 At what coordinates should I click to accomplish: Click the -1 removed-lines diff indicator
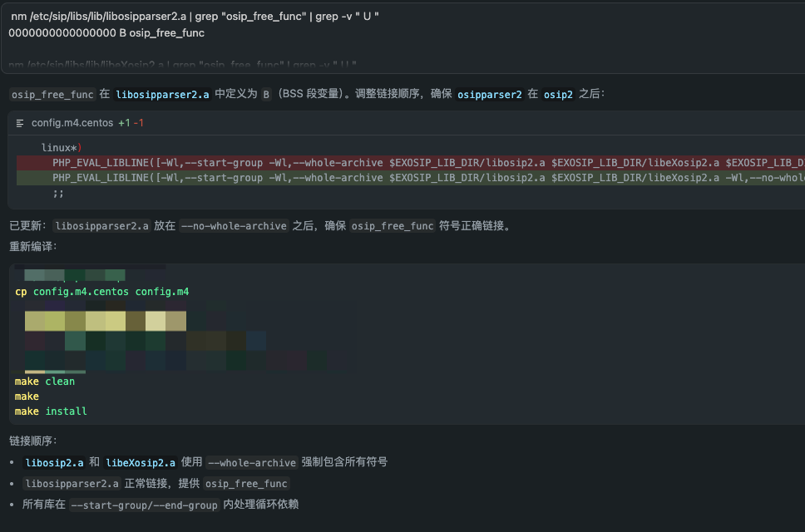[x=139, y=123]
